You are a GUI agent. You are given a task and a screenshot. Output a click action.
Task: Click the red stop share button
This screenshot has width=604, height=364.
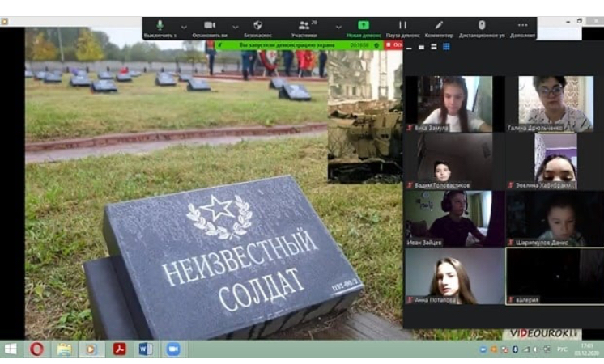tap(393, 45)
